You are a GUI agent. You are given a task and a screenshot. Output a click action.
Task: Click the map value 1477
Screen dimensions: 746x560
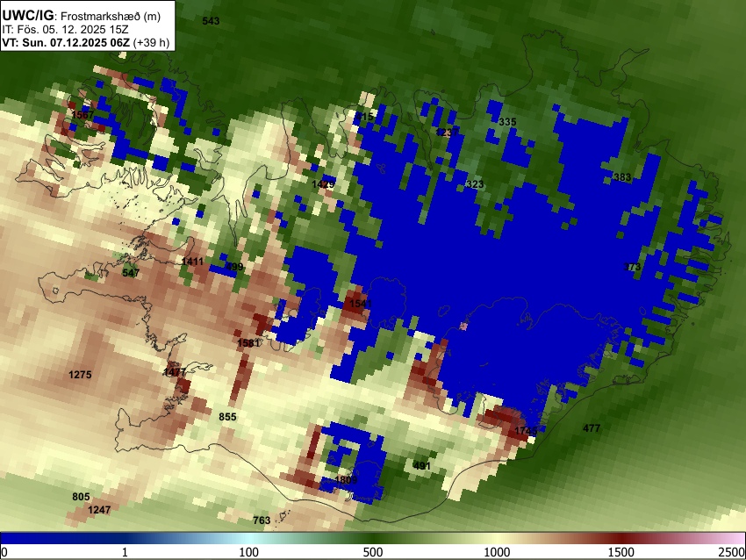(x=175, y=372)
